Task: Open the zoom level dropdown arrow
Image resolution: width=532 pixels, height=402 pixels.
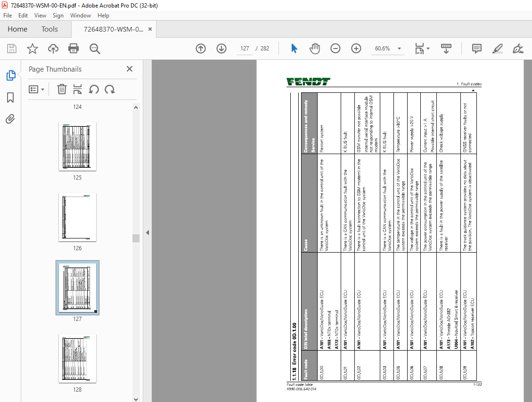Action: [x=399, y=49]
